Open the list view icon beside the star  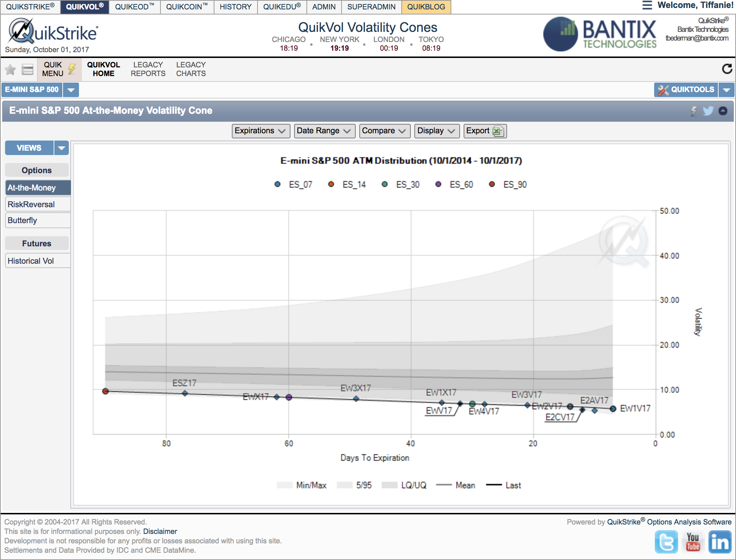27,69
